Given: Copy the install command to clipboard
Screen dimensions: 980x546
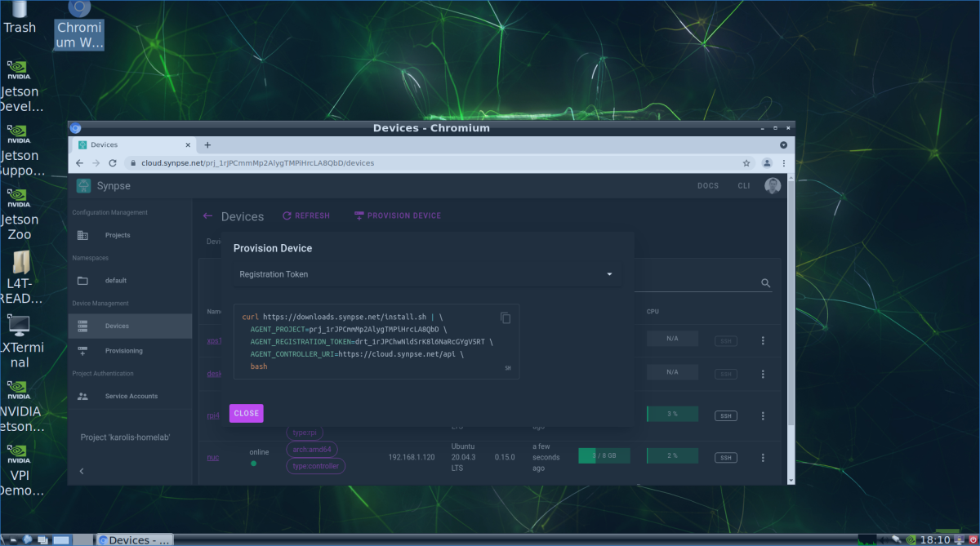Looking at the screenshot, I should coord(506,317).
